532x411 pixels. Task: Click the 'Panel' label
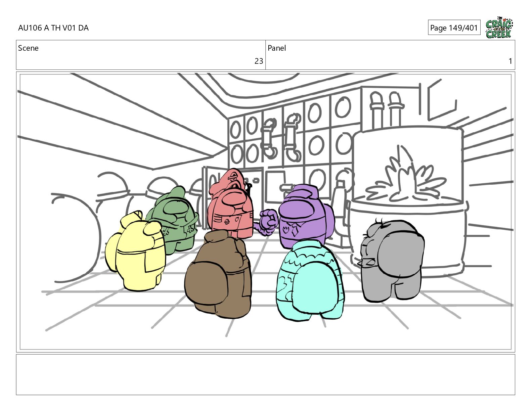[277, 48]
